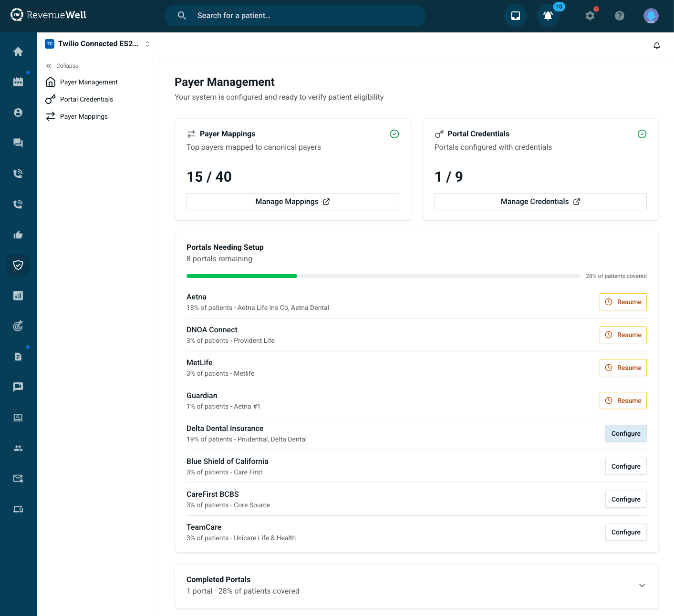Screen dimensions: 674x616
Task: Click the bell icon below the header
Action: 657,46
